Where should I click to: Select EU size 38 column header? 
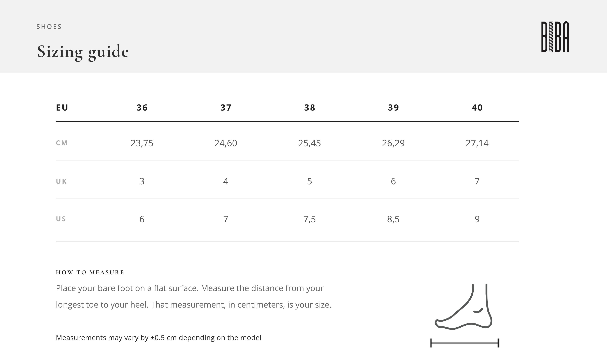point(310,108)
